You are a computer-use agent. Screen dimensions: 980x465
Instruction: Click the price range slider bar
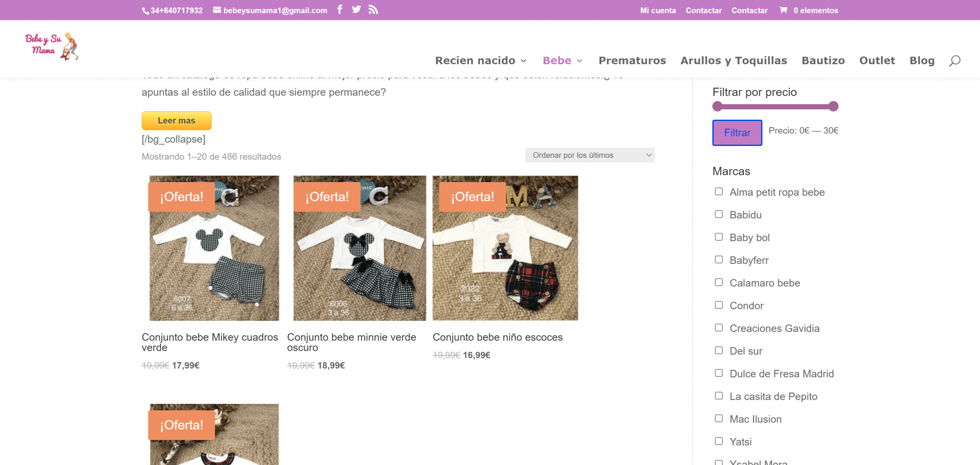pyautogui.click(x=775, y=106)
